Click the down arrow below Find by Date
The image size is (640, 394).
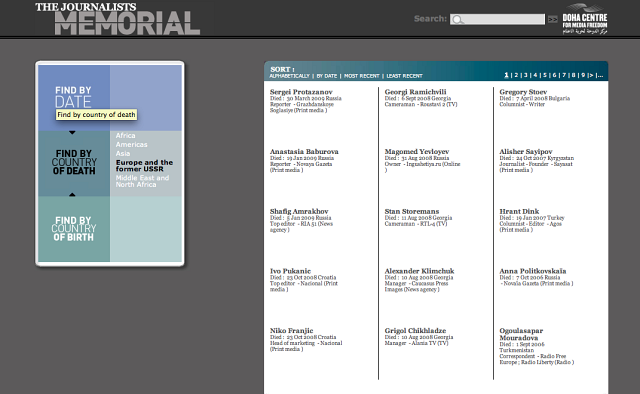click(x=72, y=133)
